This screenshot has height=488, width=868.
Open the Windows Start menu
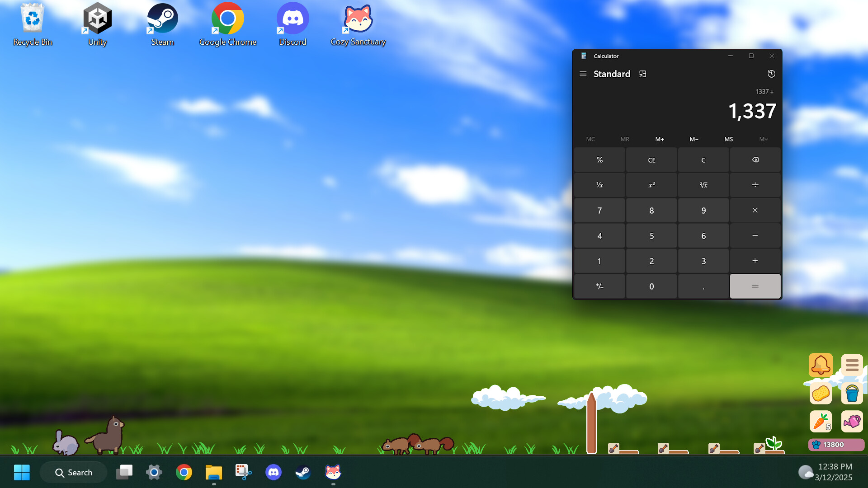click(x=21, y=472)
